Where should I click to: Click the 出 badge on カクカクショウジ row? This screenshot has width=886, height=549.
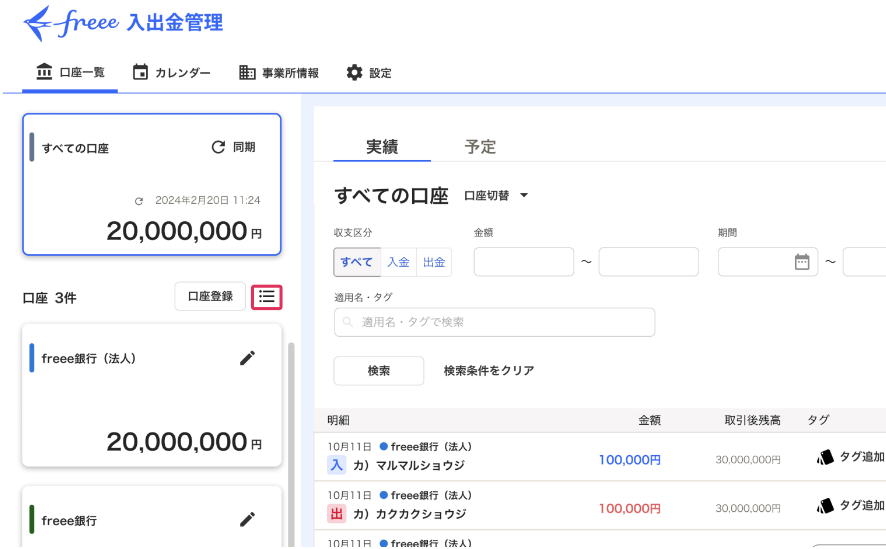(337, 513)
